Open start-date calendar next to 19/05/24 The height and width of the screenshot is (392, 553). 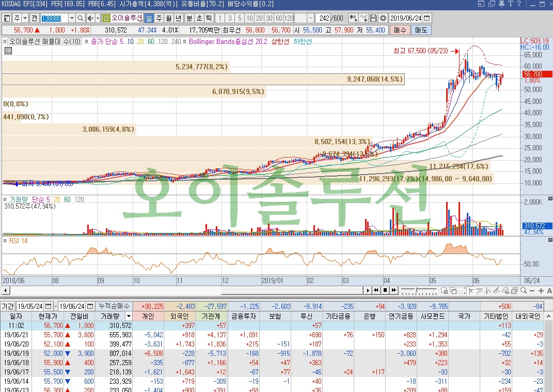pos(49,306)
